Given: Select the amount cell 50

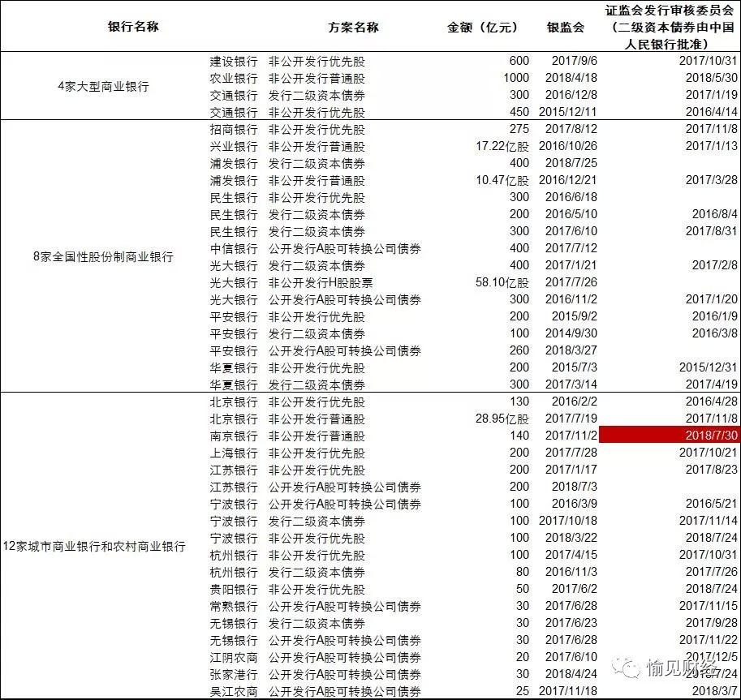Looking at the screenshot, I should tap(522, 589).
